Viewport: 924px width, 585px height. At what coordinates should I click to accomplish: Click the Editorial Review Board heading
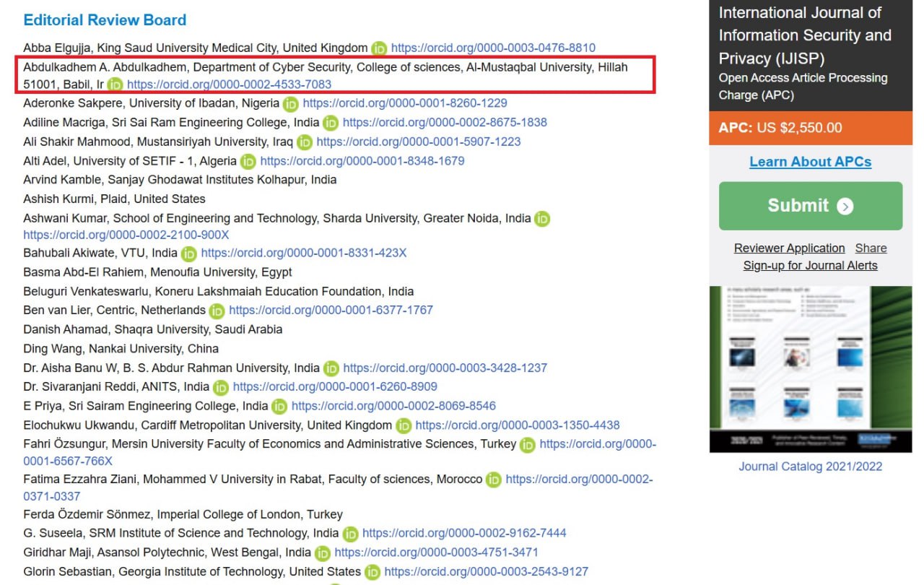[x=105, y=20]
